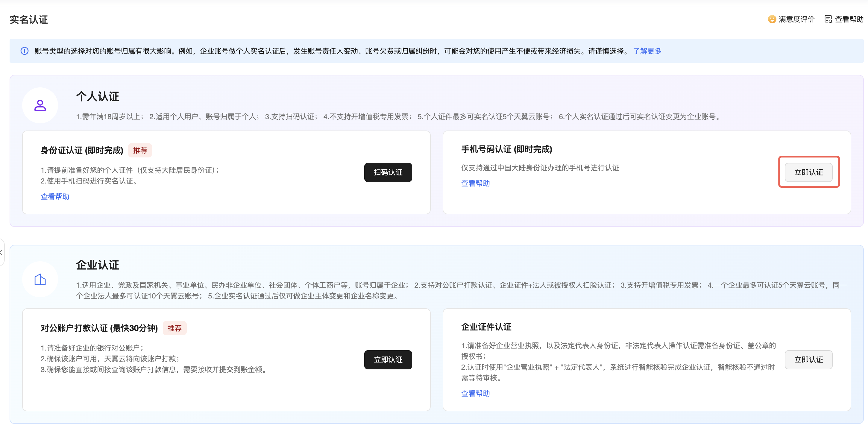This screenshot has height=446, width=868.
Task: Click text 2.确保该账户可用，天翼云将向该账户打款；
Action: (110, 358)
